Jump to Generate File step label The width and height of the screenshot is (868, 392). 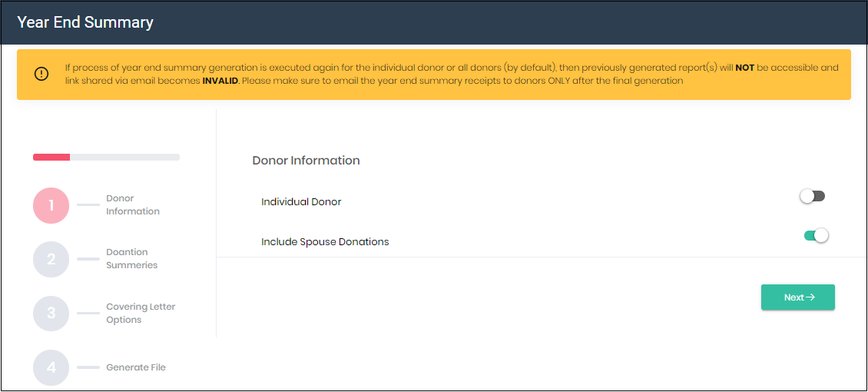pos(136,367)
